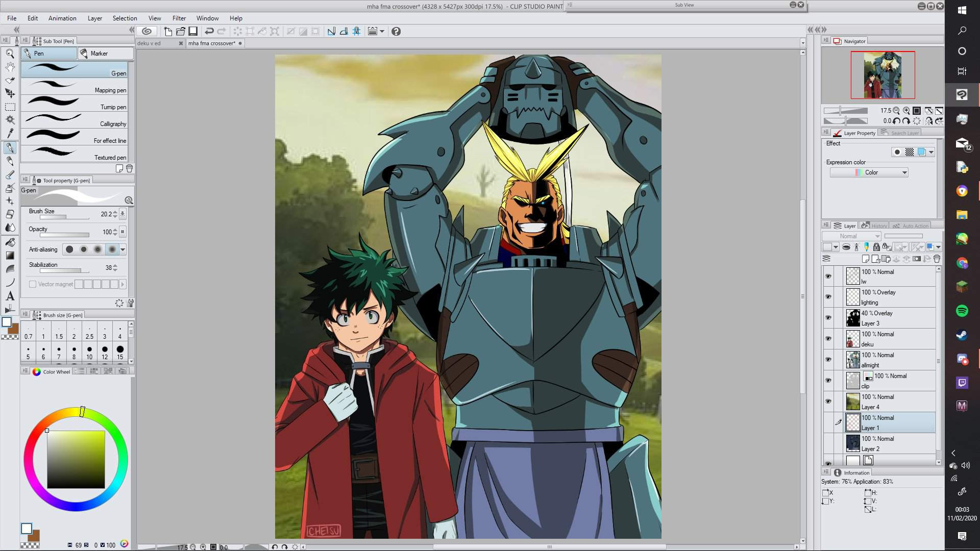Open Sub Tool panel menu
This screenshot has height=551, width=980.
pyautogui.click(x=25, y=40)
